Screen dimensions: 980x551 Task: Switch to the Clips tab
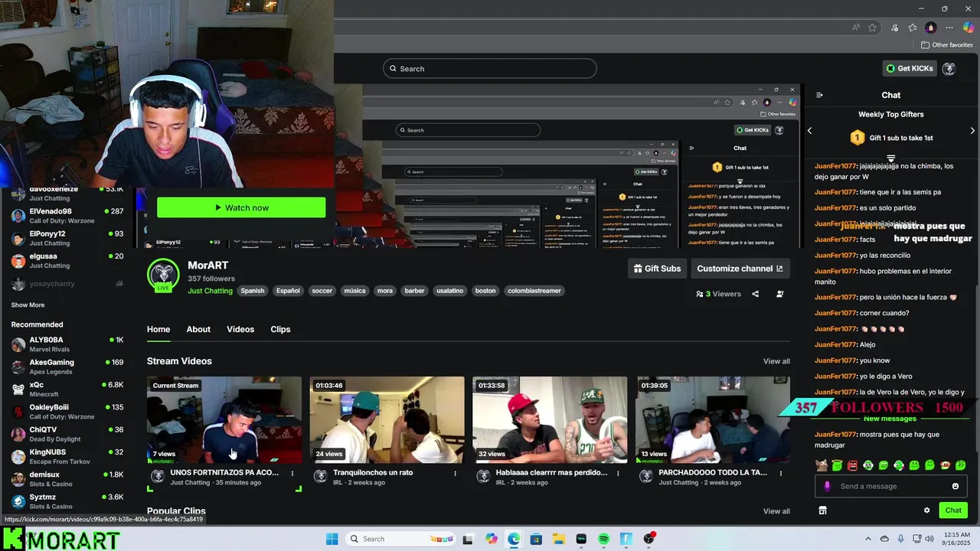coord(280,329)
